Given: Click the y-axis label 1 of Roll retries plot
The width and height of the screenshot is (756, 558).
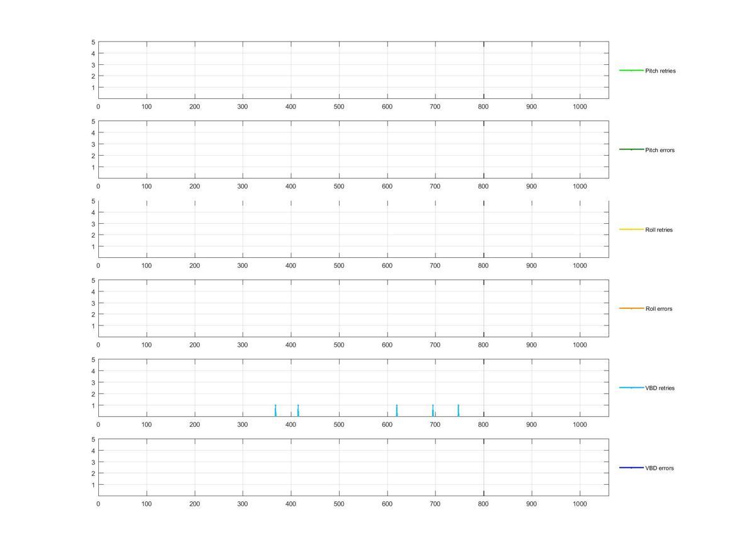Looking at the screenshot, I should pos(93,247).
